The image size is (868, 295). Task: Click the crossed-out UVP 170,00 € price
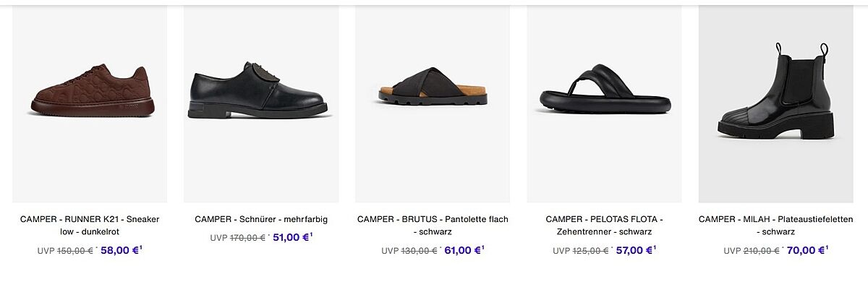pyautogui.click(x=247, y=238)
